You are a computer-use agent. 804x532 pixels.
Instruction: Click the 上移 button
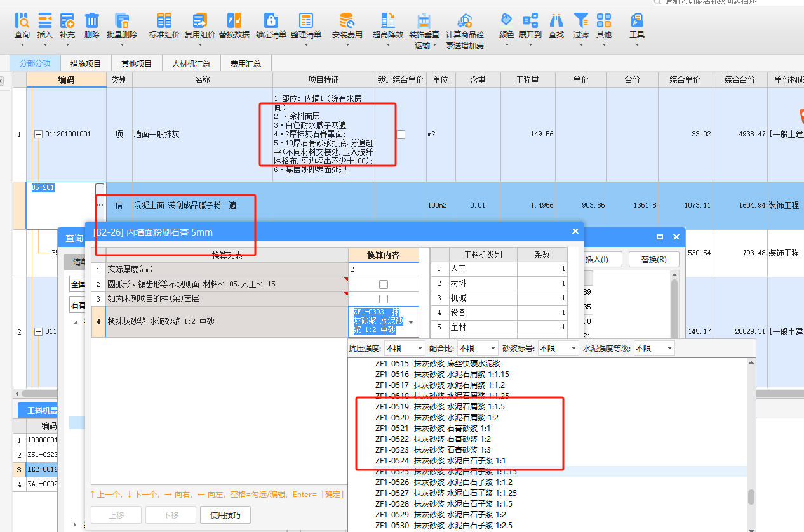coord(117,515)
